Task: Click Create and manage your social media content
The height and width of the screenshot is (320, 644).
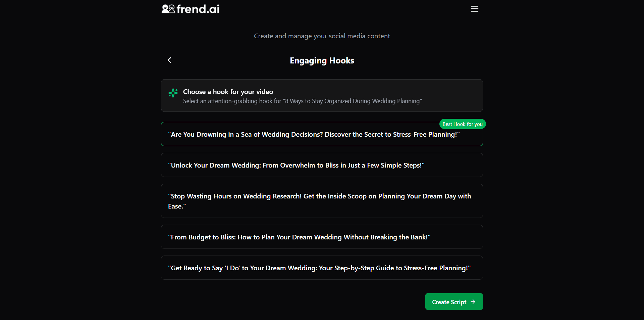Action: coord(322,36)
